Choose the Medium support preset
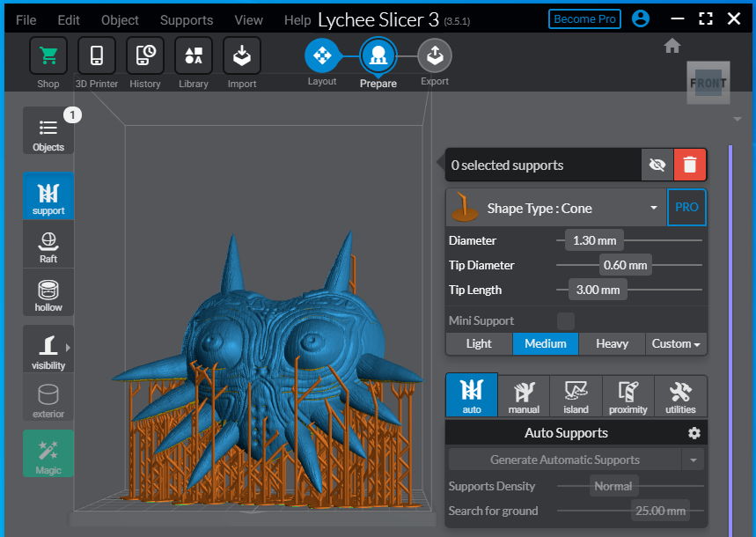The height and width of the screenshot is (537, 756). click(546, 343)
